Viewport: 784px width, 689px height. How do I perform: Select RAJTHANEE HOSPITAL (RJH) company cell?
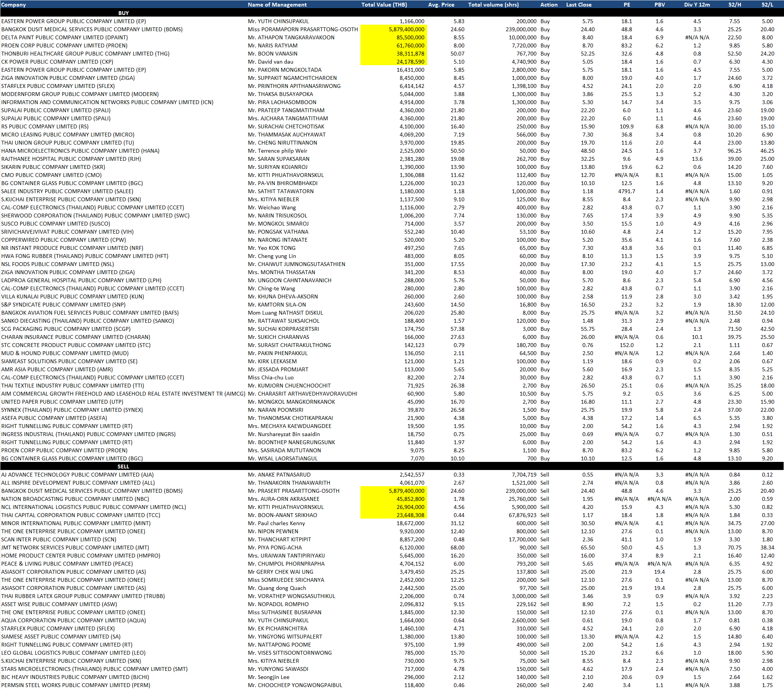pyautogui.click(x=71, y=159)
